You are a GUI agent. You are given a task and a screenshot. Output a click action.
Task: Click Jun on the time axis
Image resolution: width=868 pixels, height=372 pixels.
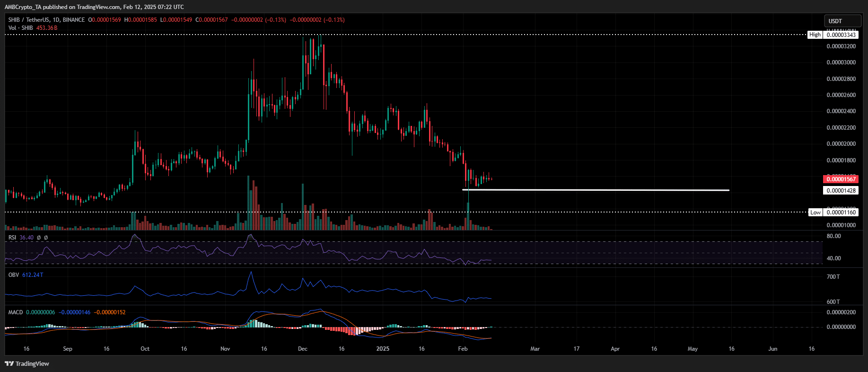[773, 349]
